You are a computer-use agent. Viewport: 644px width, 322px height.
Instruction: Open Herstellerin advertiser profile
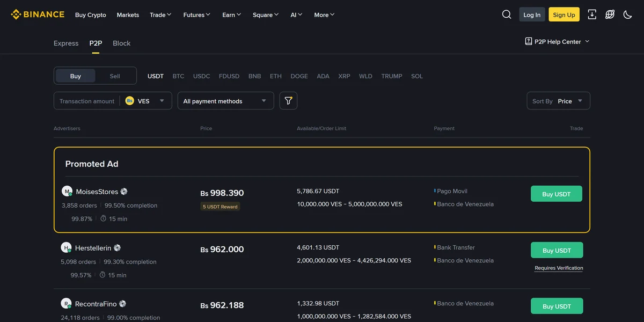93,248
